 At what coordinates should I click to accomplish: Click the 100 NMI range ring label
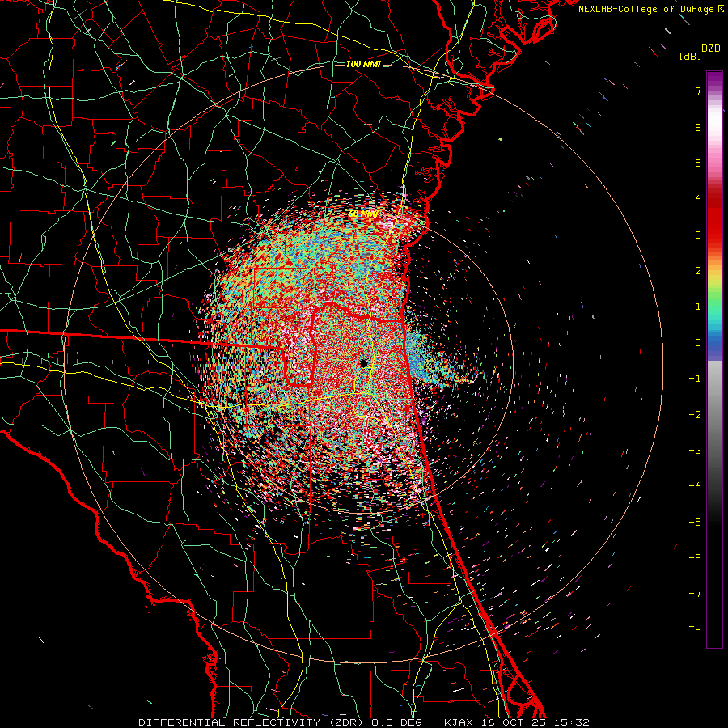tap(363, 64)
